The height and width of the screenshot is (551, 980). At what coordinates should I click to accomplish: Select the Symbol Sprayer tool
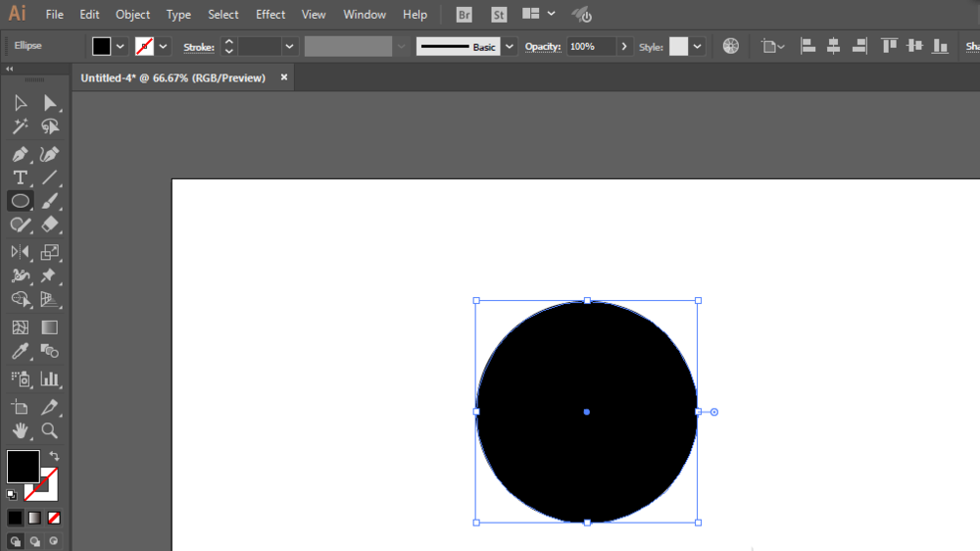click(x=20, y=379)
